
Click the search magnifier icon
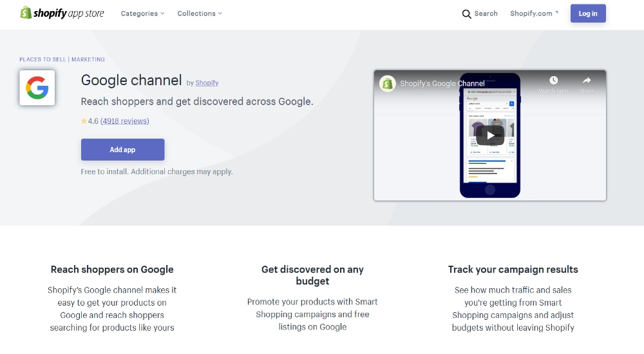[x=467, y=14]
